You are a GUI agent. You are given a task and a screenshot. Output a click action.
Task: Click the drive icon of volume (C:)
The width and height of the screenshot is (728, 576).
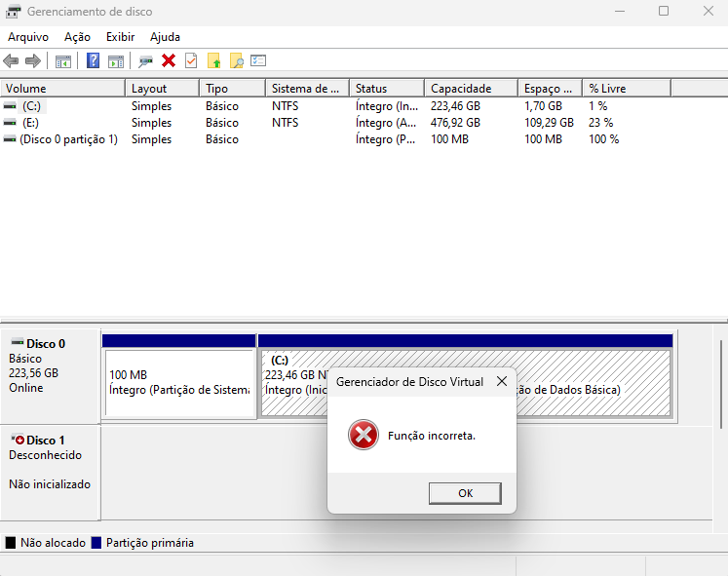click(10, 106)
